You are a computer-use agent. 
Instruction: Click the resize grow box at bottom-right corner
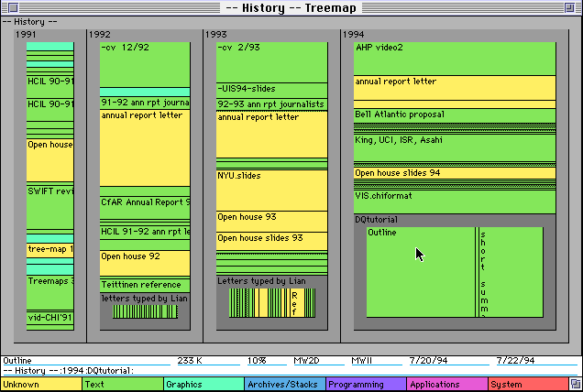point(576,384)
